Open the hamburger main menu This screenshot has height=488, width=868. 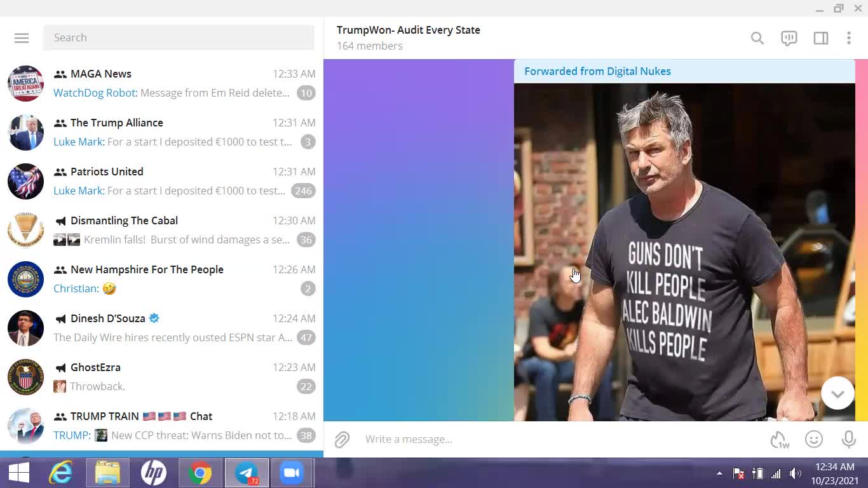point(22,38)
